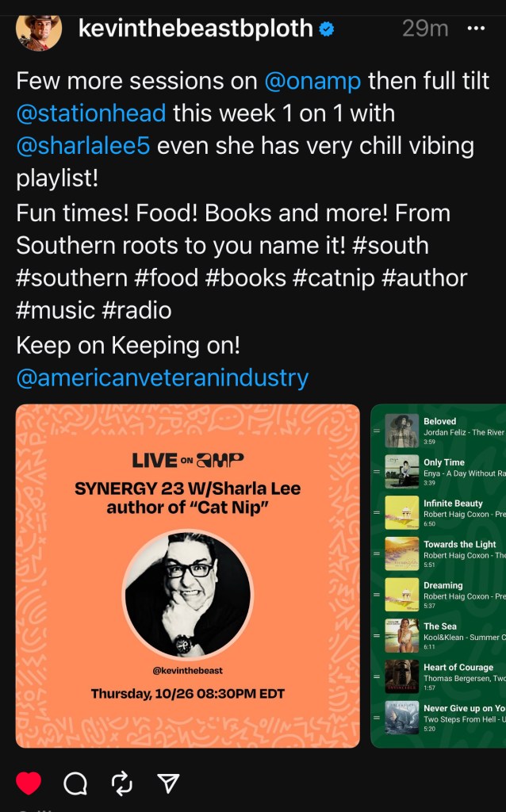506x812 pixels.
Task: Tap the Heart of Courage album cover
Action: coord(402,677)
